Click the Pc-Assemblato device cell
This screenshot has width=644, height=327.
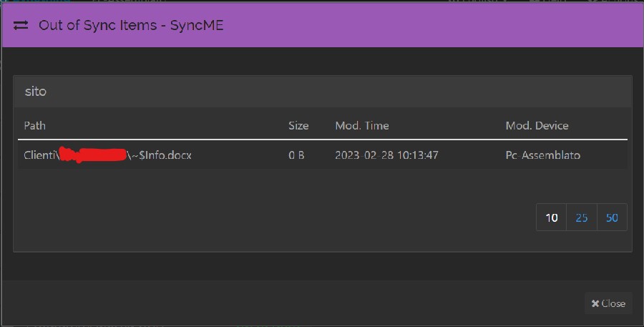point(542,155)
